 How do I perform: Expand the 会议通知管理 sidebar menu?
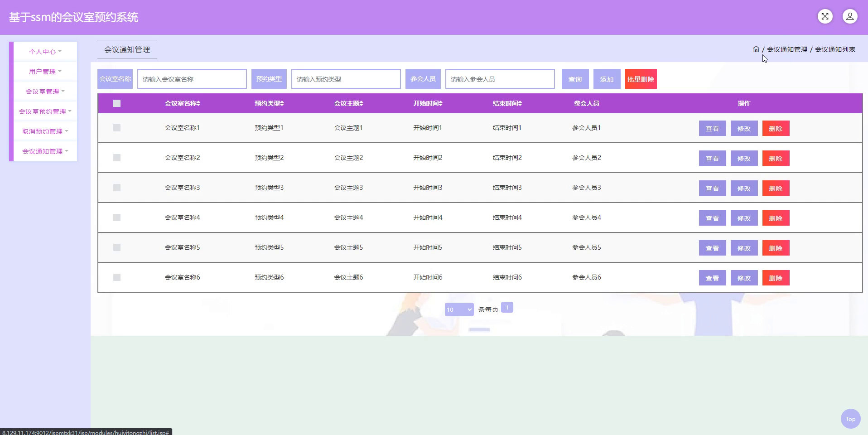click(45, 151)
